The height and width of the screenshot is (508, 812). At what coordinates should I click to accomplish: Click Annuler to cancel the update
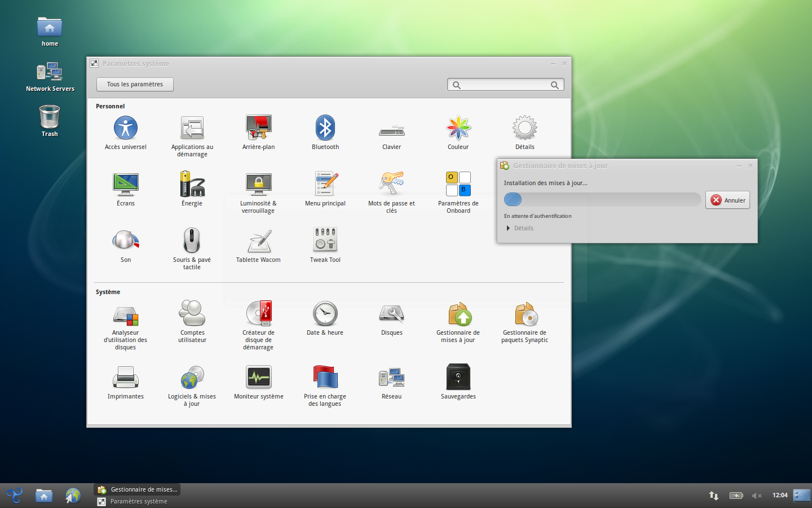coord(727,200)
